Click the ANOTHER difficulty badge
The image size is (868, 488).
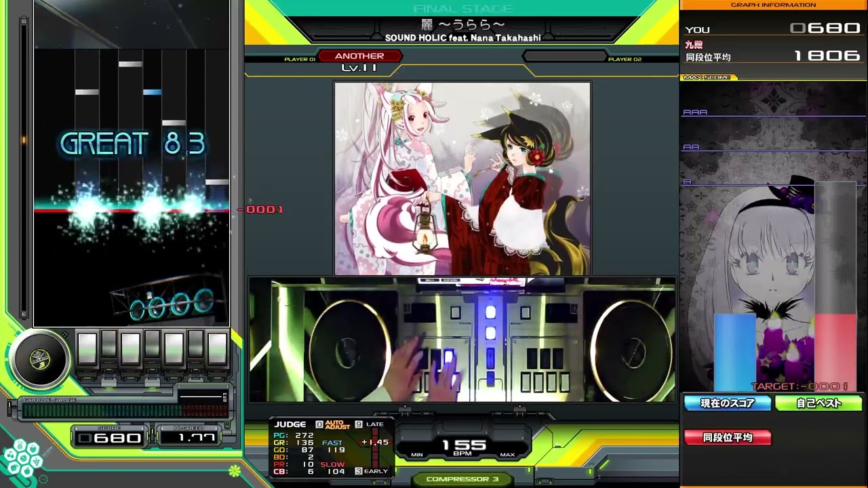coord(359,56)
